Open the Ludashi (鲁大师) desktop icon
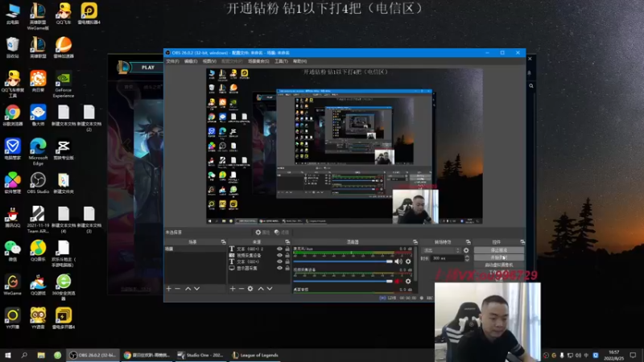Screen dimensions: 644x362 38,115
